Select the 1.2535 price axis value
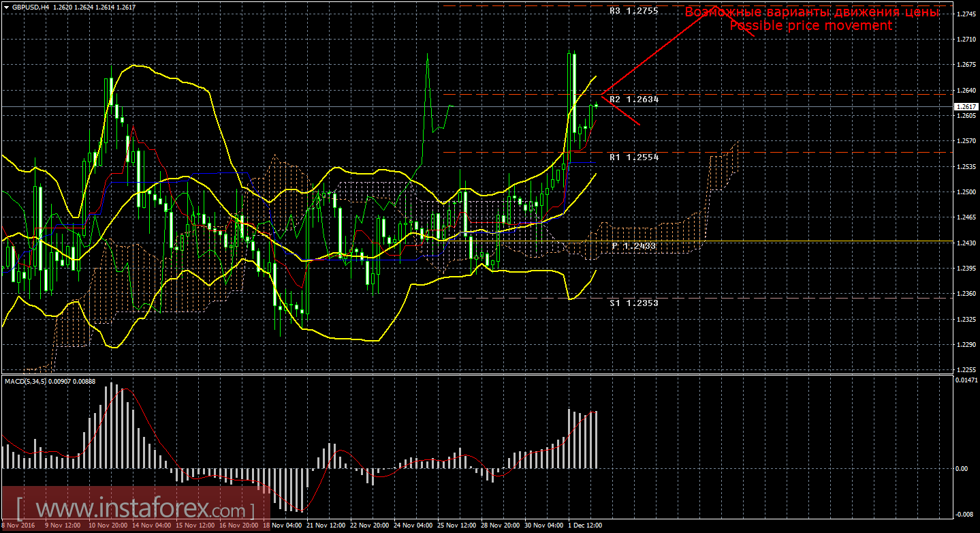 tap(966, 166)
